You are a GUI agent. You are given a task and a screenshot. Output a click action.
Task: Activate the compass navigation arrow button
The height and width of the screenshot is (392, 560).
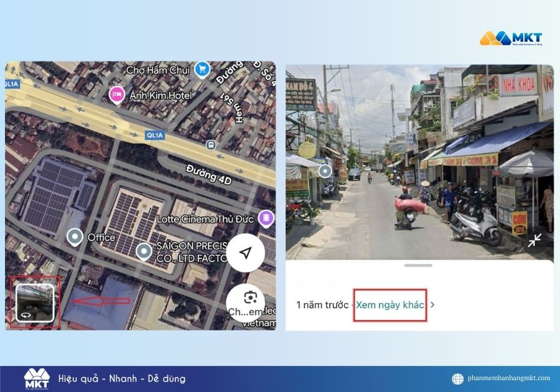pos(246,253)
